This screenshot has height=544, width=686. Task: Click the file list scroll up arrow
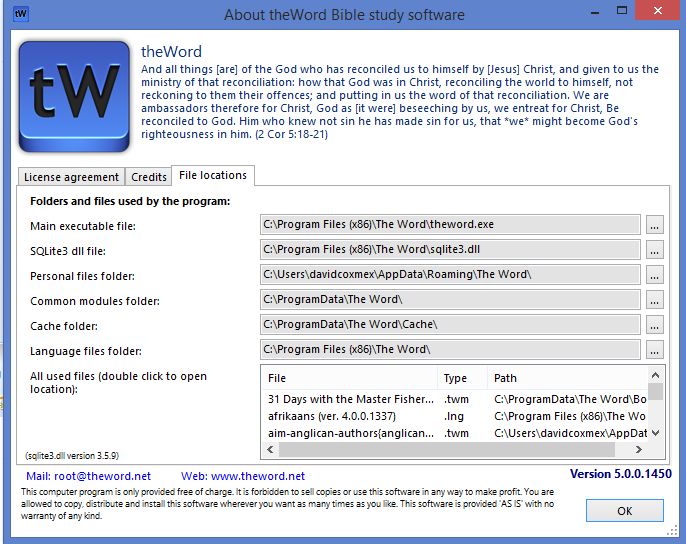click(x=655, y=375)
